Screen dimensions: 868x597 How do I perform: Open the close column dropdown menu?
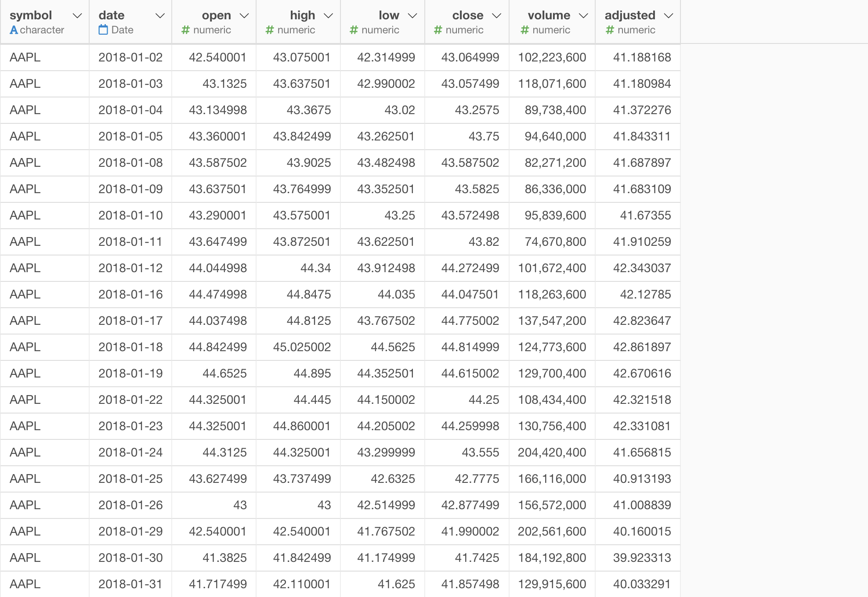(x=496, y=16)
